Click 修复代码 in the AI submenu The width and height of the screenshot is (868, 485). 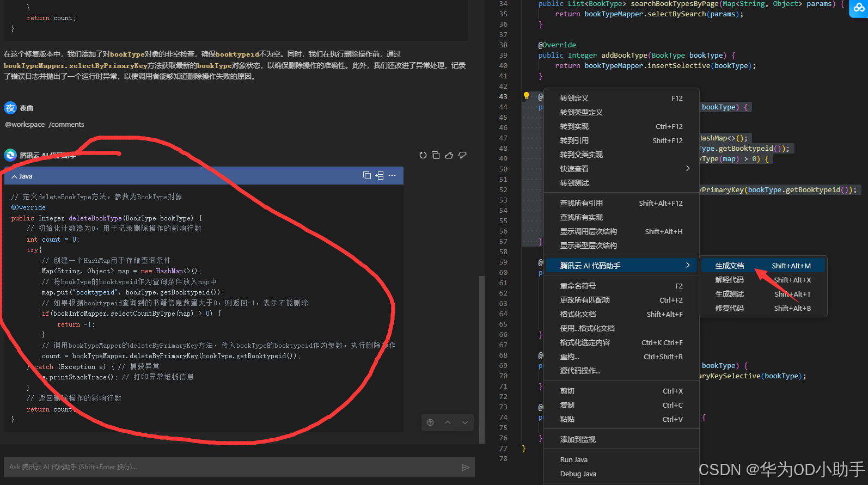[763, 308]
